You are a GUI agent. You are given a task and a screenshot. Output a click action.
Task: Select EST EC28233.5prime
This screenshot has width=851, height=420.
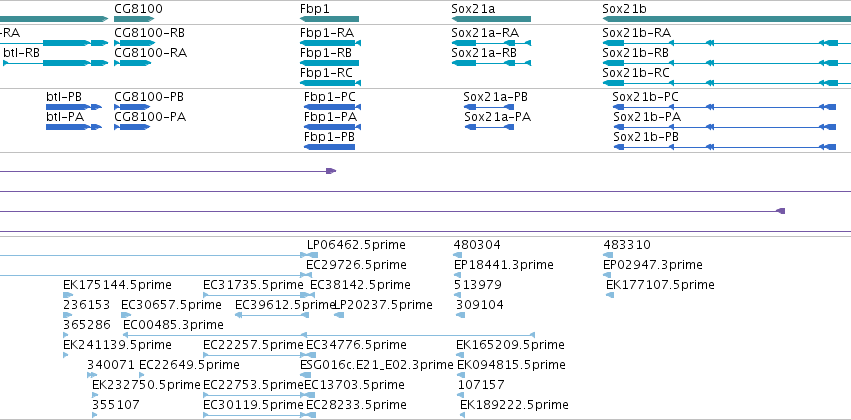(x=356, y=405)
